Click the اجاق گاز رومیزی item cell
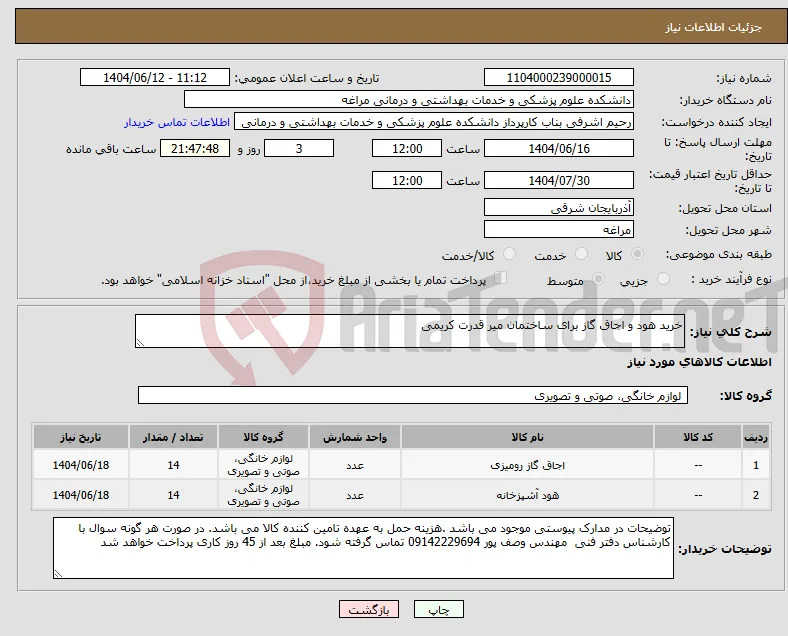 coord(527,465)
